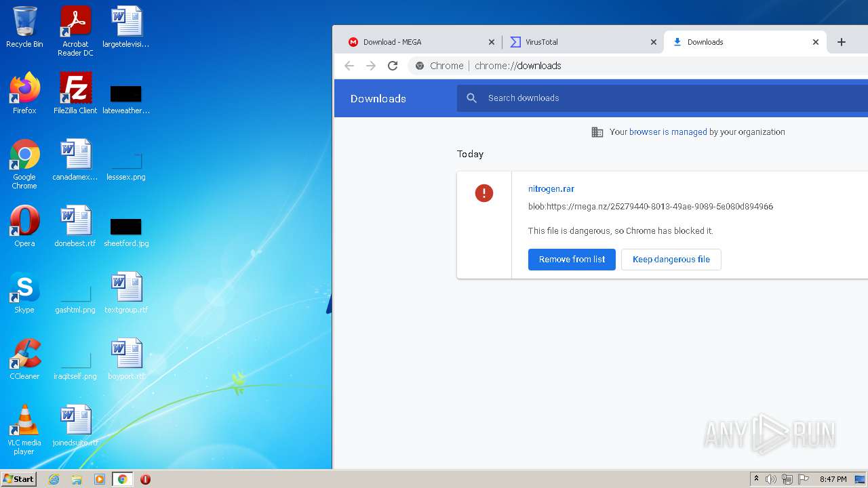Open the Windows Start menu
868x488 pixels.
[x=18, y=479]
